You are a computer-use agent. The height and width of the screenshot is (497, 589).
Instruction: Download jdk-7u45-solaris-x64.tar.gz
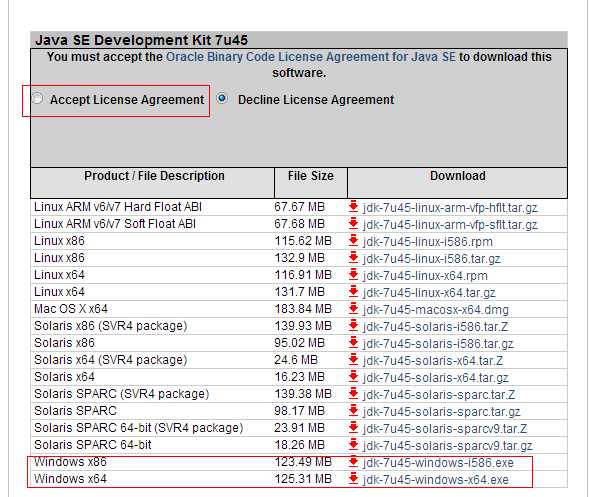(x=436, y=378)
